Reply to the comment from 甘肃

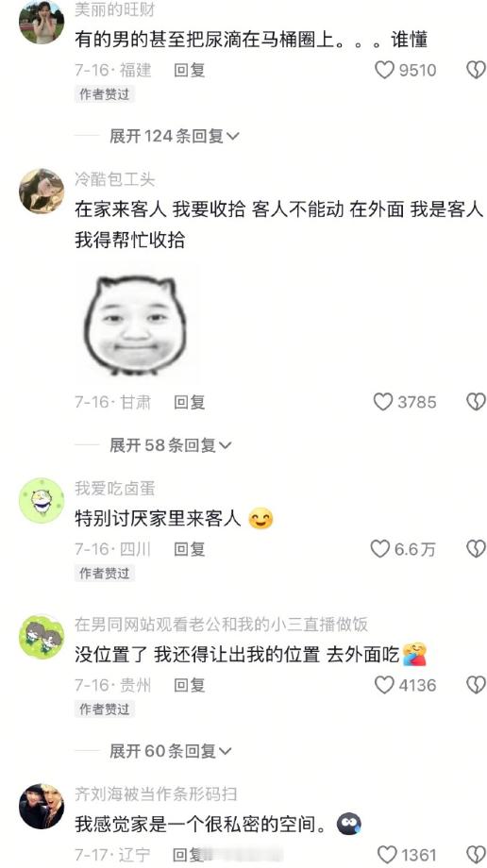pos(190,402)
